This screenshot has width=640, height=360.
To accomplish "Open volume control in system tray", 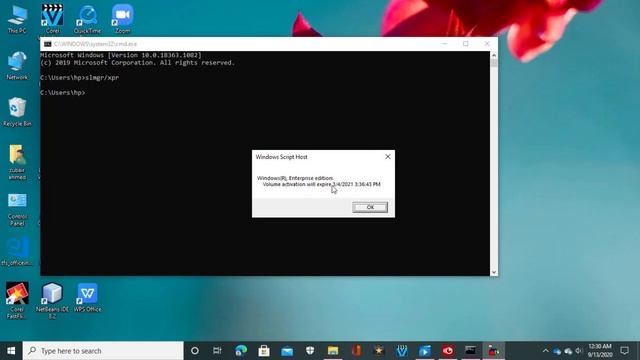I will [x=578, y=351].
